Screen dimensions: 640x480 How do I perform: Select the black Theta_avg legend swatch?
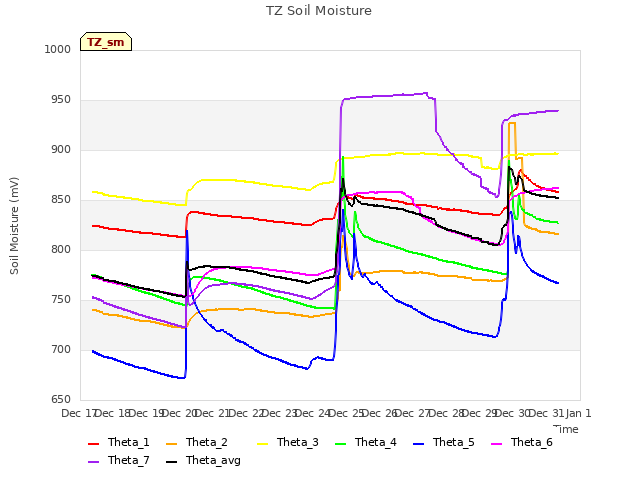[x=171, y=462]
